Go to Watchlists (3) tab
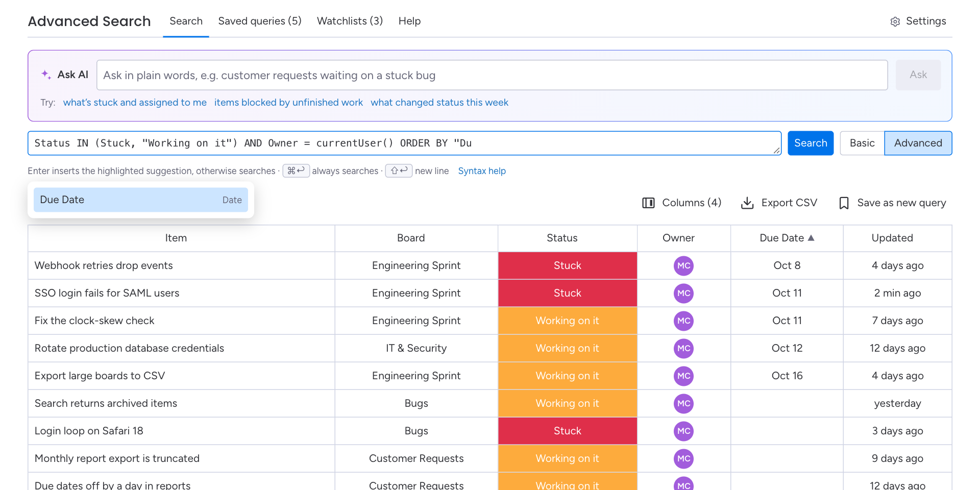This screenshot has width=980, height=490. click(350, 21)
